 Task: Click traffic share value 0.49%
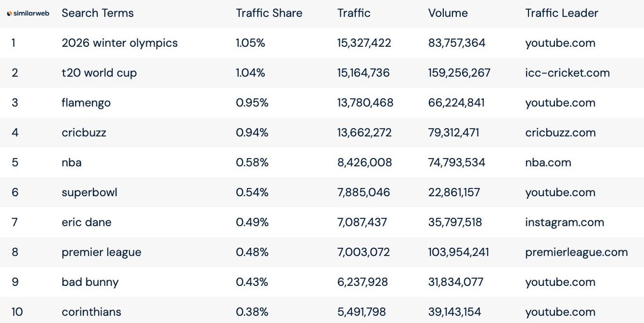coord(252,222)
